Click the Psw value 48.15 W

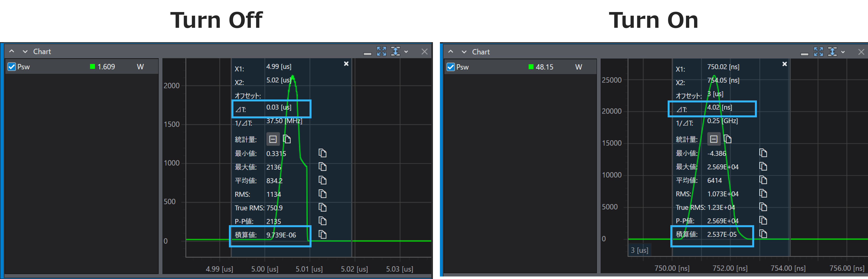point(544,67)
